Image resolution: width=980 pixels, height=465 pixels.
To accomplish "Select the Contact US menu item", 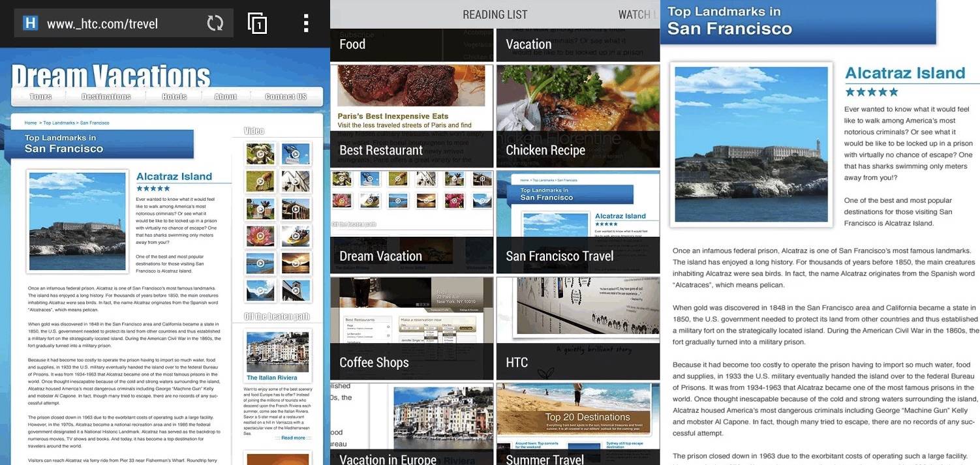I will pos(285,97).
